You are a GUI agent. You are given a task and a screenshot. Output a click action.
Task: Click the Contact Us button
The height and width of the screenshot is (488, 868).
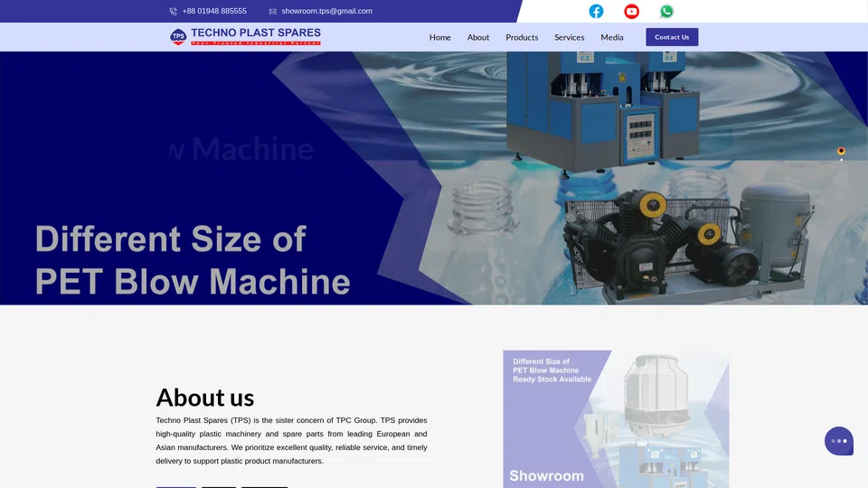point(672,37)
